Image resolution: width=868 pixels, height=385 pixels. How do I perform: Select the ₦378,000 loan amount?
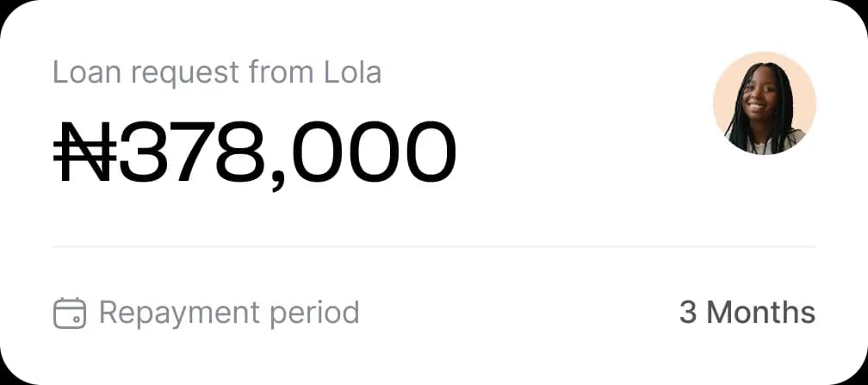[255, 155]
